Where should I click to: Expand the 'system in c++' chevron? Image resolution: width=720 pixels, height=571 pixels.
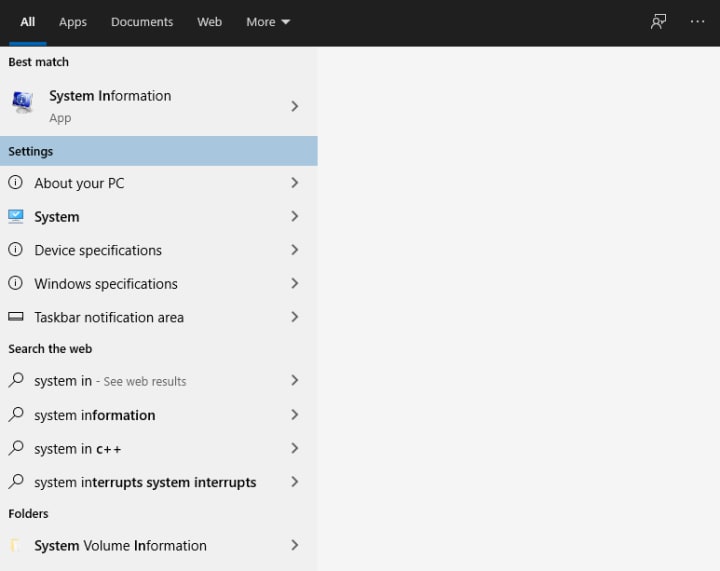coord(294,448)
